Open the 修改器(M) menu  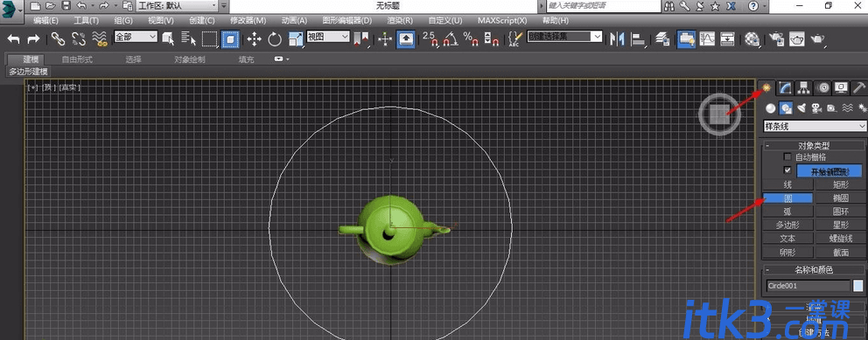248,20
